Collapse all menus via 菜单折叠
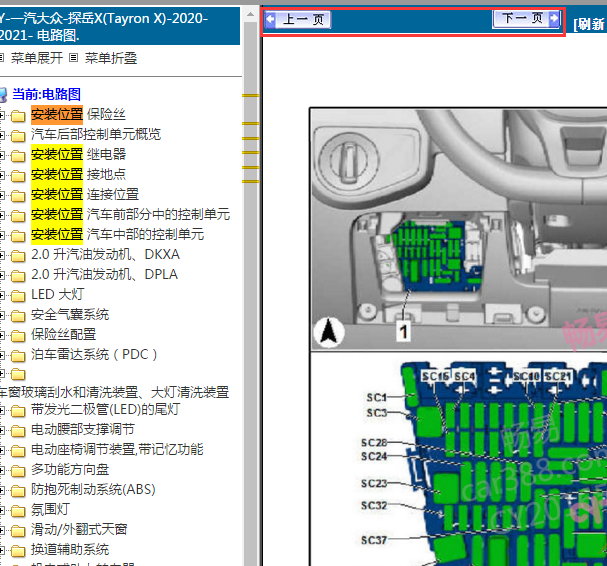The width and height of the screenshot is (607, 566). click(x=110, y=58)
